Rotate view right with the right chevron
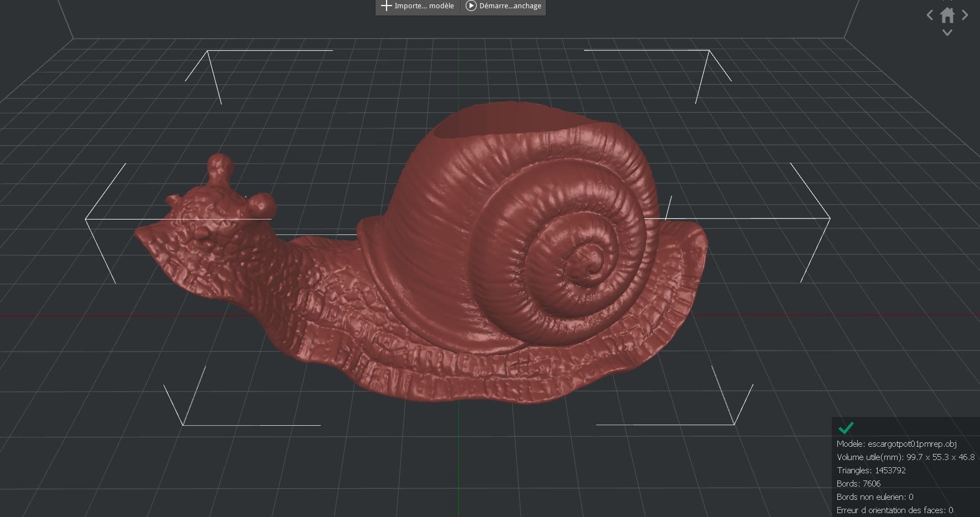Screen dimensions: 980x517 [965, 15]
